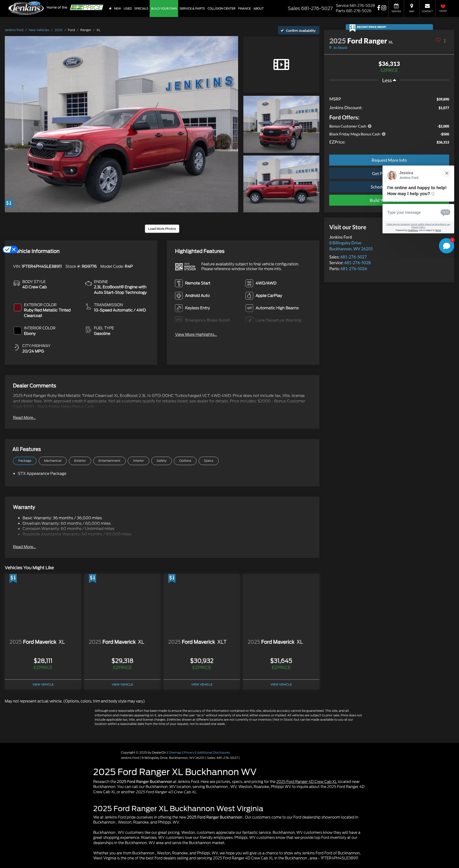Click the Ruby Red exterior color swatch
This screenshot has height=868, width=459.
(x=17, y=307)
